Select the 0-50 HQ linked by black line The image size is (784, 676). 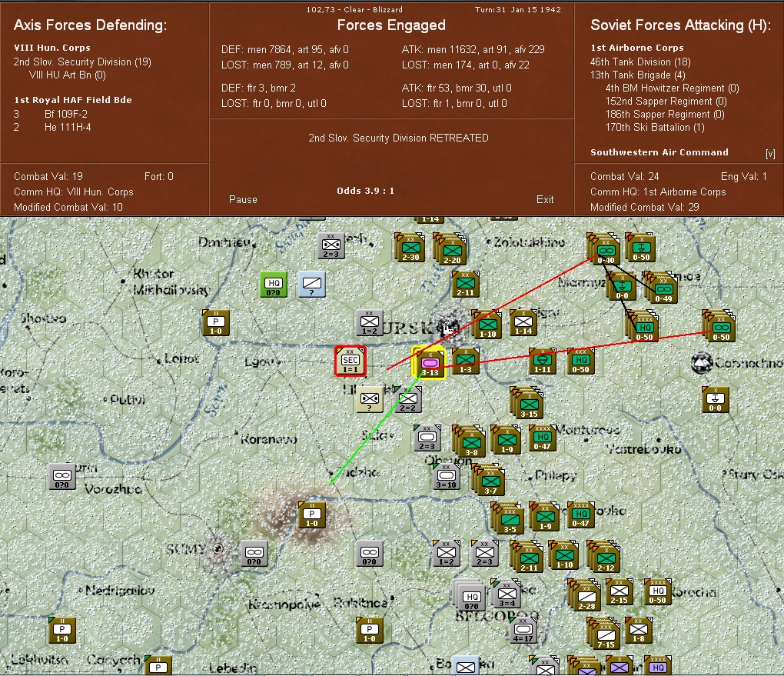pos(643,326)
